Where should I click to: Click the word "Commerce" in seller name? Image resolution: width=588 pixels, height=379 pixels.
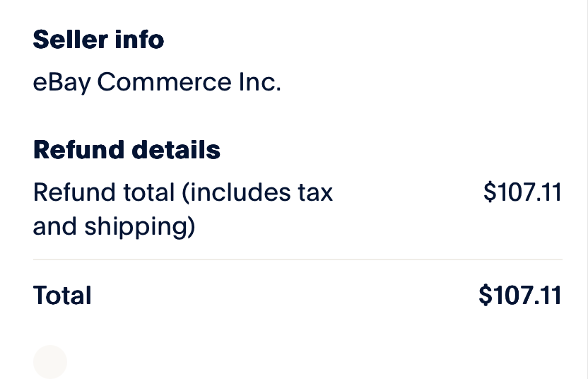click(165, 83)
